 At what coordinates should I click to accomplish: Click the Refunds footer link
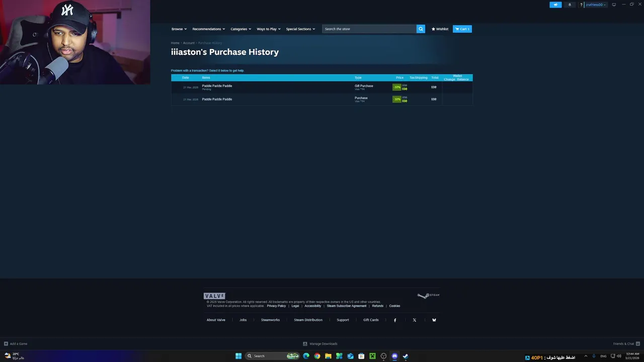[x=378, y=306]
